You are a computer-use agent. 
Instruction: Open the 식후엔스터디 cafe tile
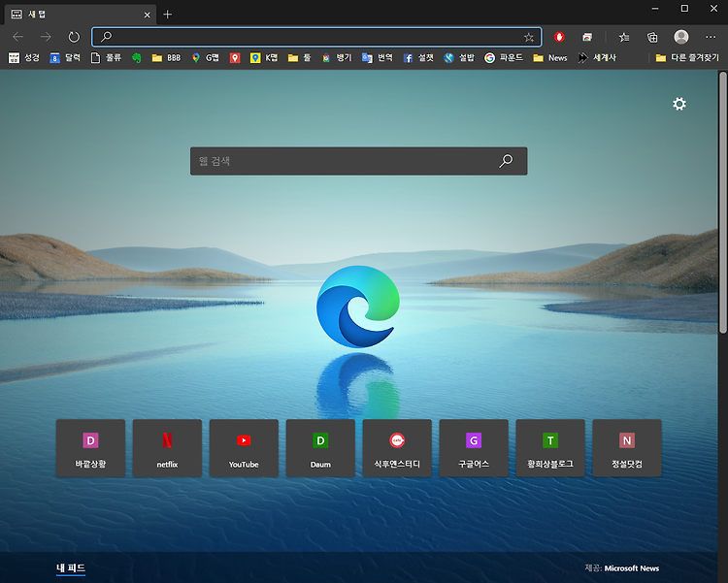point(397,448)
